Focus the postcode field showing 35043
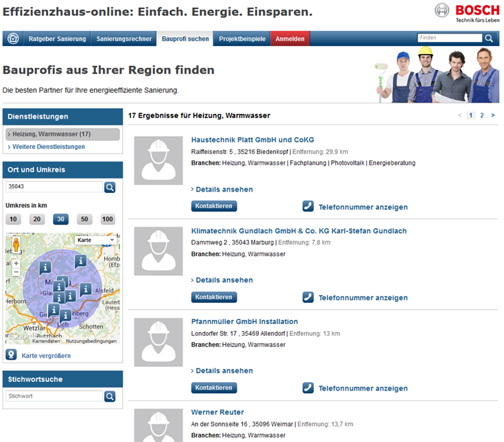 (x=54, y=187)
